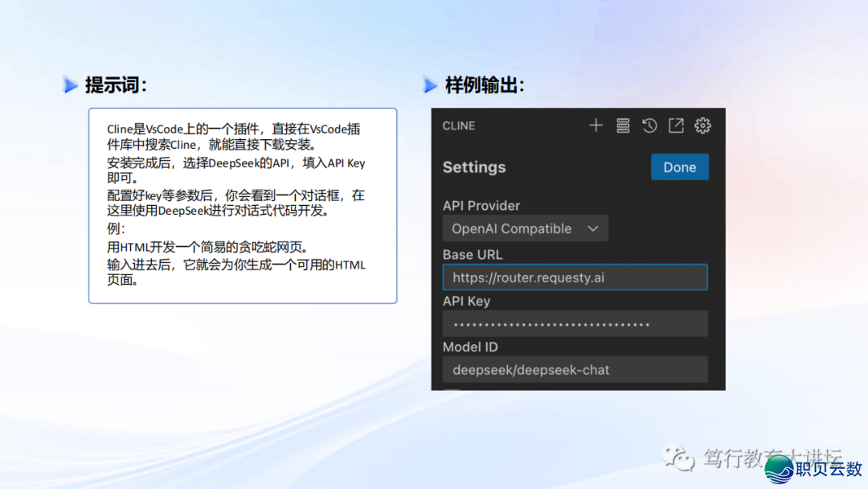Click the WeChat logo watermark
Viewport: 868px width, 489px height.
pyautogui.click(x=678, y=458)
